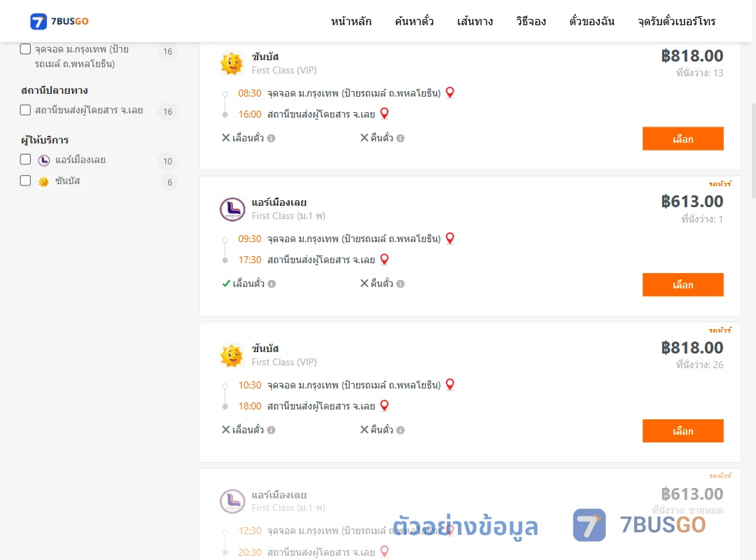This screenshot has width=756, height=560.
Task: Open map pin for the 10:30 departure stop
Action: click(x=450, y=384)
